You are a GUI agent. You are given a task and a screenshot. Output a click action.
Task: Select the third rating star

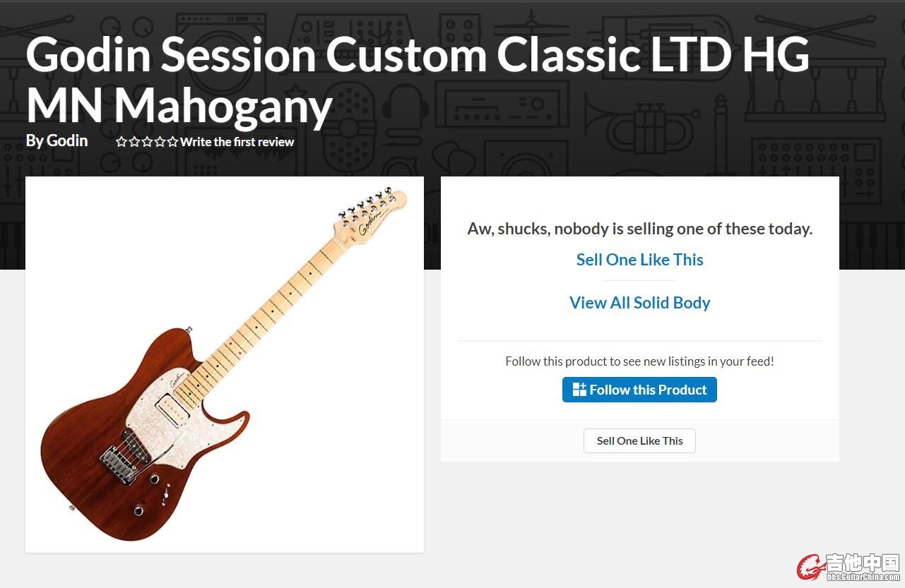click(147, 142)
